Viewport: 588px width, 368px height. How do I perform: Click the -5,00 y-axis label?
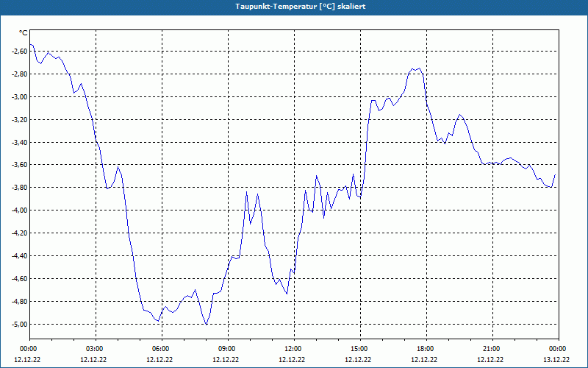[x=20, y=324]
